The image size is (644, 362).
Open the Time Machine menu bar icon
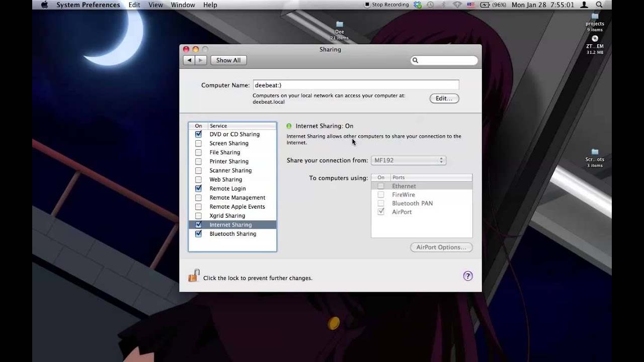coord(431,5)
